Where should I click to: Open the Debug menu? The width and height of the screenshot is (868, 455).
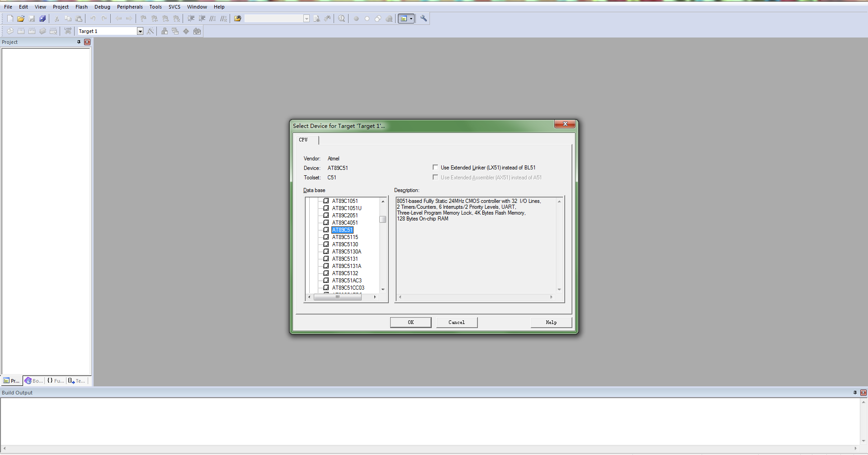[102, 7]
